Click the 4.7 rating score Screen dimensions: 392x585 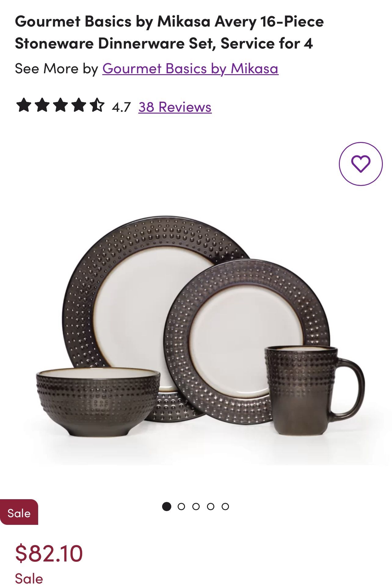(x=121, y=107)
